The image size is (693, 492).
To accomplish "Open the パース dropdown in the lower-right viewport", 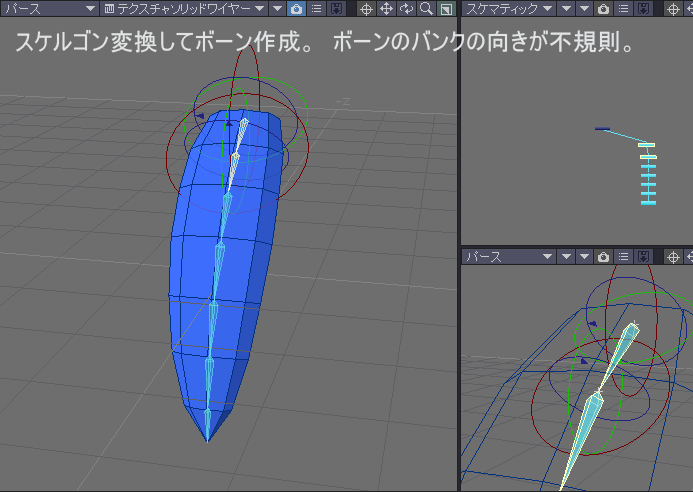I will (508, 256).
